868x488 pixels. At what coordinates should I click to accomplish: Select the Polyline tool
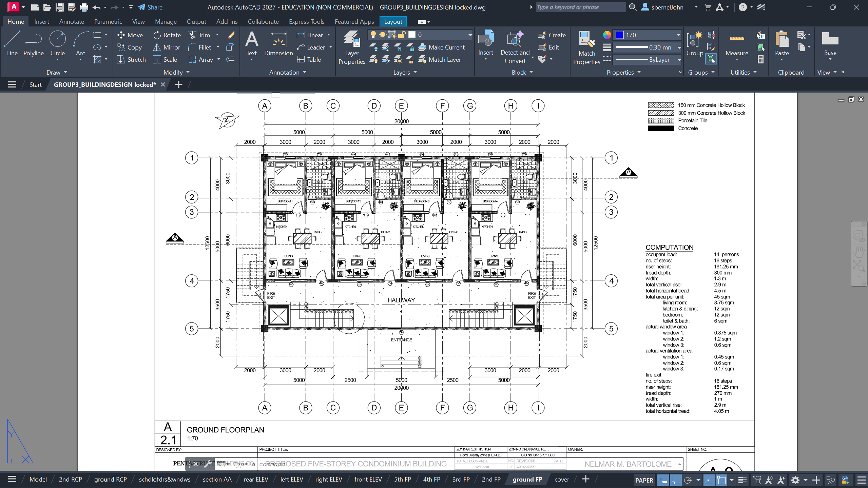pos(33,43)
